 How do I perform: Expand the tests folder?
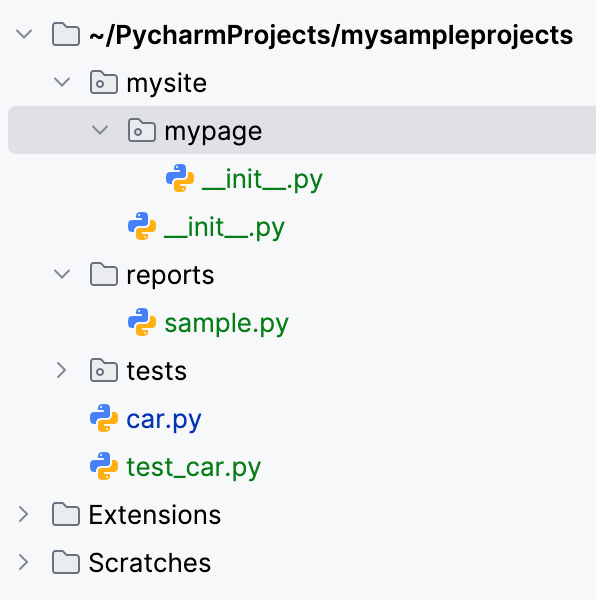[x=62, y=370]
